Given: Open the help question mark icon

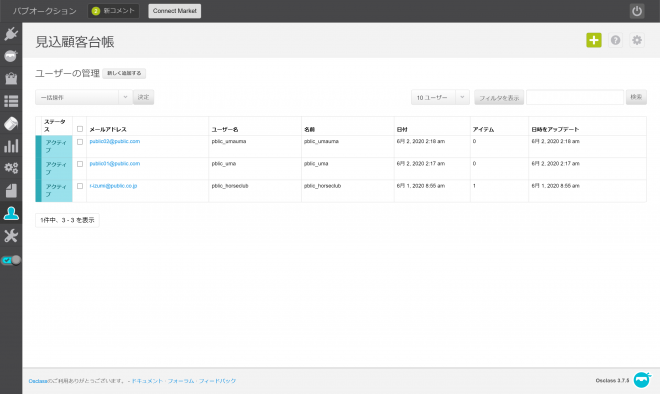Looking at the screenshot, I should pyautogui.click(x=615, y=40).
